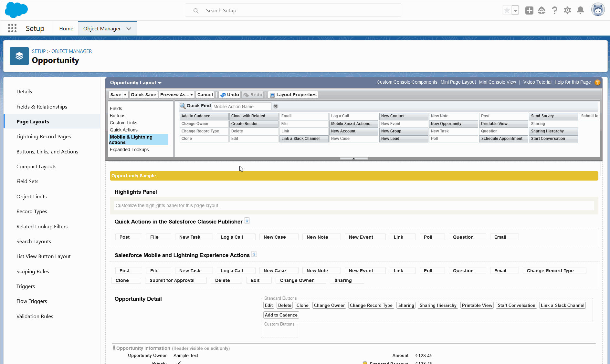610x364 pixels.
Task: Open info icon beside Classic Publisher heading
Action: click(247, 221)
